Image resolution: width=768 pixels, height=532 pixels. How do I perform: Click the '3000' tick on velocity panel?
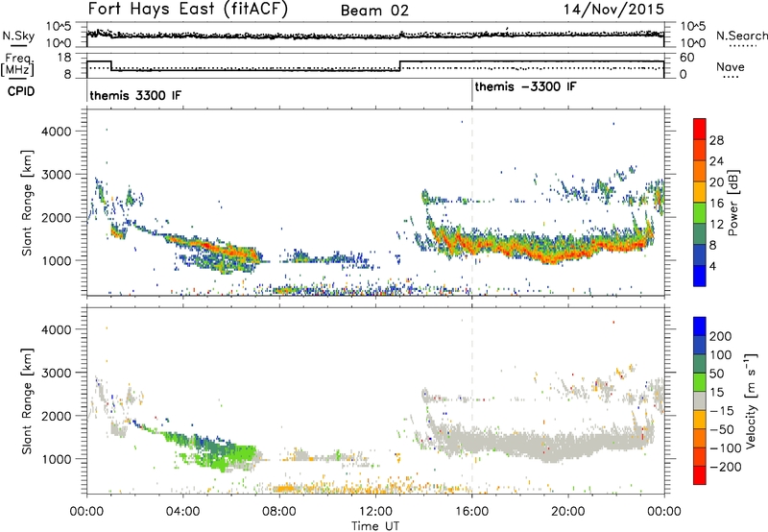click(56, 373)
